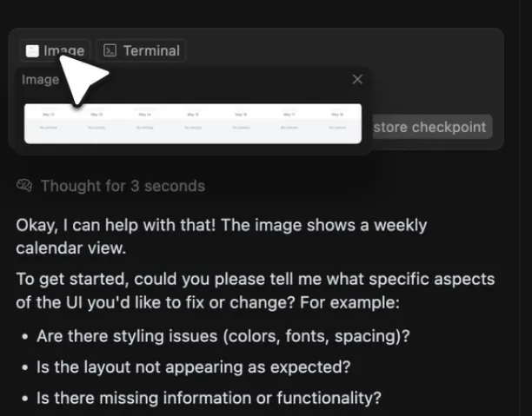Select the Image attachment chip label
The width and height of the screenshot is (532, 416).
(x=64, y=51)
